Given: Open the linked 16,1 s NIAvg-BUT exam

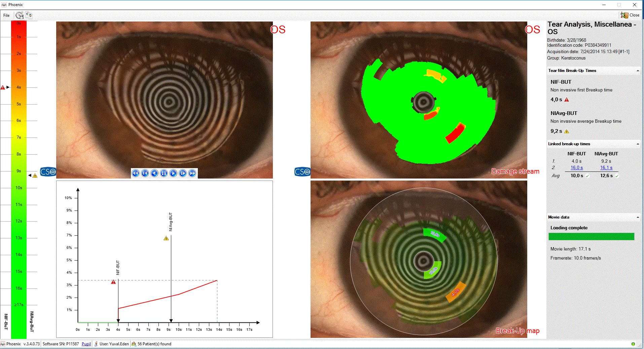Looking at the screenshot, I should click(x=606, y=167).
